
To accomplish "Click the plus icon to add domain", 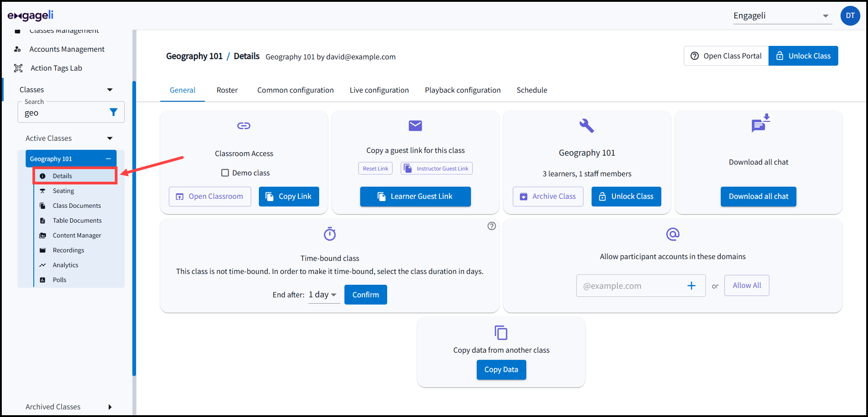I will tap(691, 286).
